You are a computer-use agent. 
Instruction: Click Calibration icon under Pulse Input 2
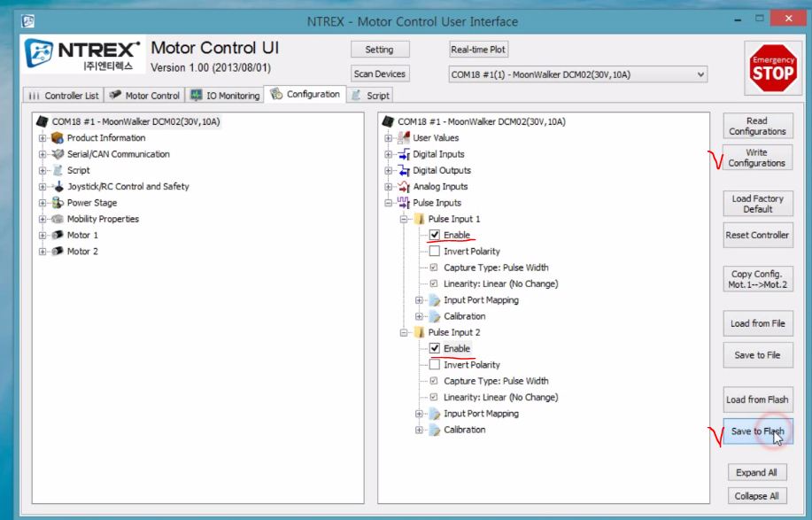click(x=435, y=430)
